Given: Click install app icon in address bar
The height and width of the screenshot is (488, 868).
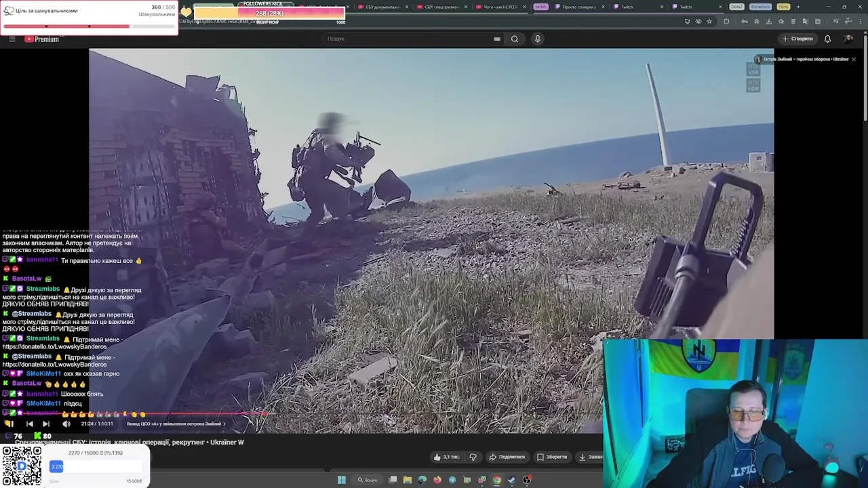Looking at the screenshot, I should pyautogui.click(x=688, y=21).
